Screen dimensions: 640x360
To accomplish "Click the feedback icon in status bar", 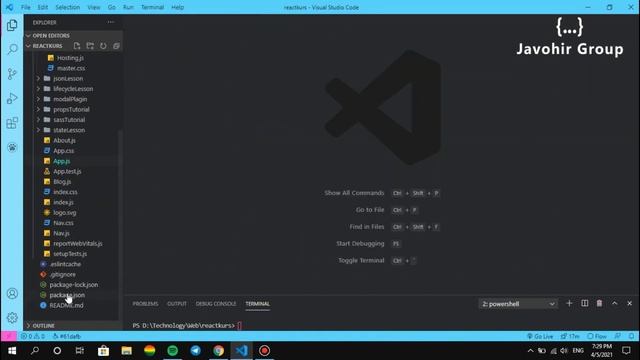I will click(x=618, y=336).
